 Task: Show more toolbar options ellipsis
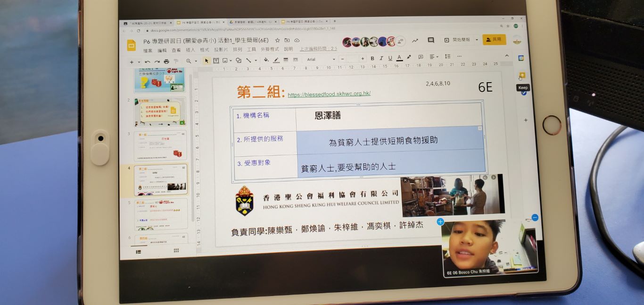tap(459, 57)
